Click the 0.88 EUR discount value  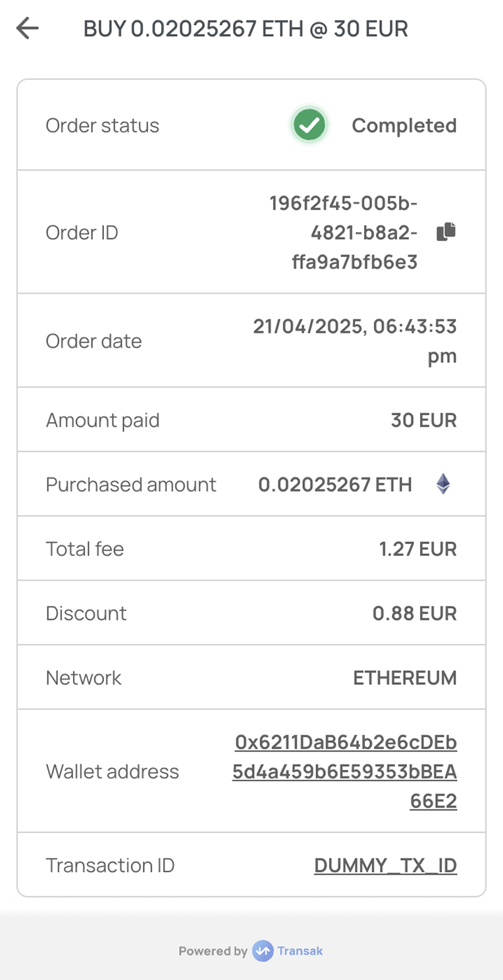pyautogui.click(x=415, y=613)
